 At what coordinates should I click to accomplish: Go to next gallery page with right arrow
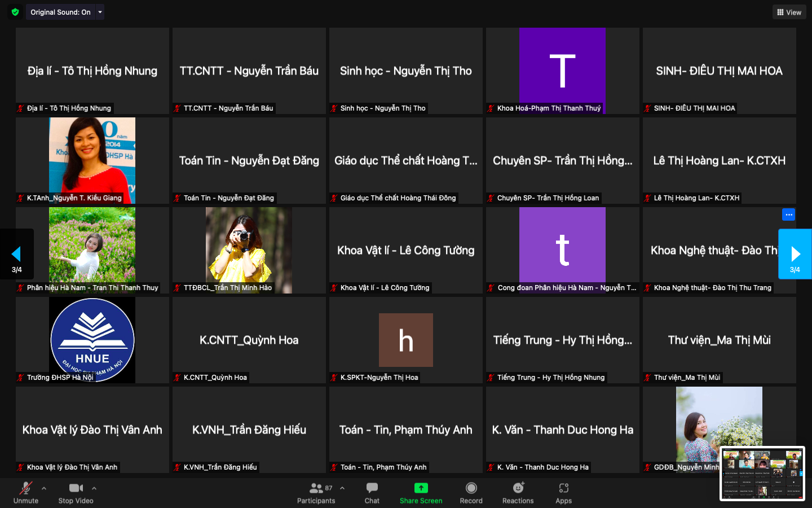[x=795, y=254]
